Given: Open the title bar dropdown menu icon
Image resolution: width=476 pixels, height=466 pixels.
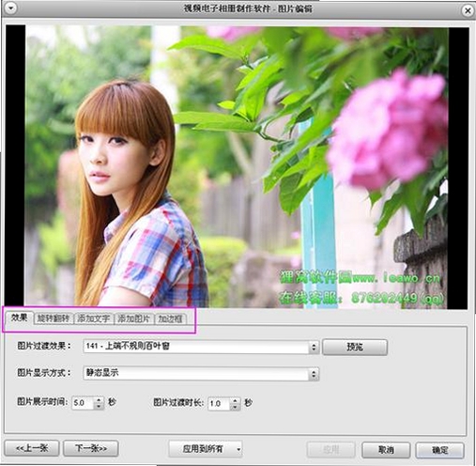Looking at the screenshot, I should coord(11,8).
